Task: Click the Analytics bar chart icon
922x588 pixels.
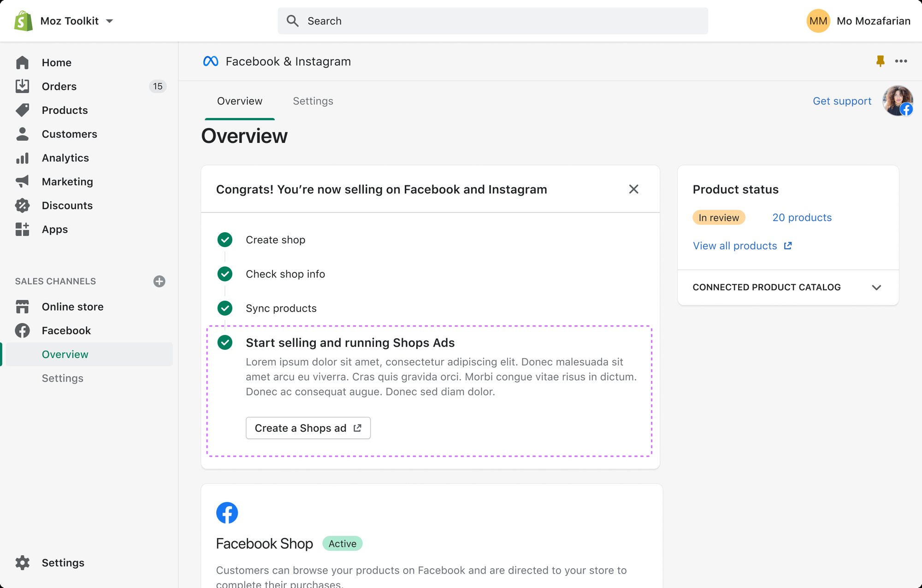Action: pos(22,158)
